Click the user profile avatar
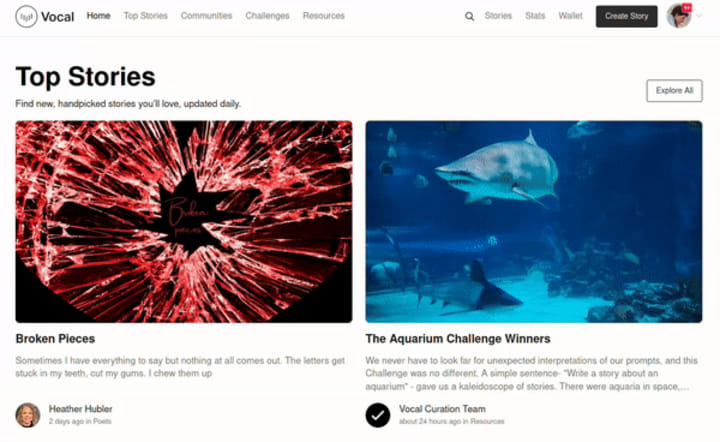 [679, 16]
